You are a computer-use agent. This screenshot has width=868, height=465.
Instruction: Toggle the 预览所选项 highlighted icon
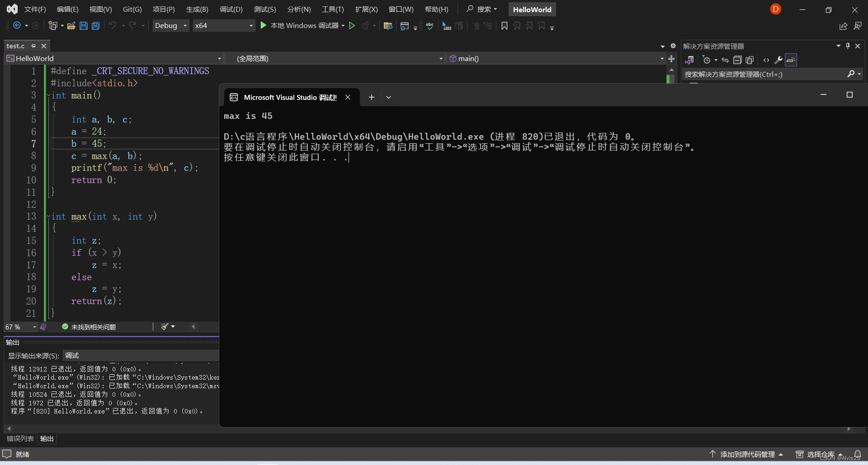pyautogui.click(x=790, y=60)
